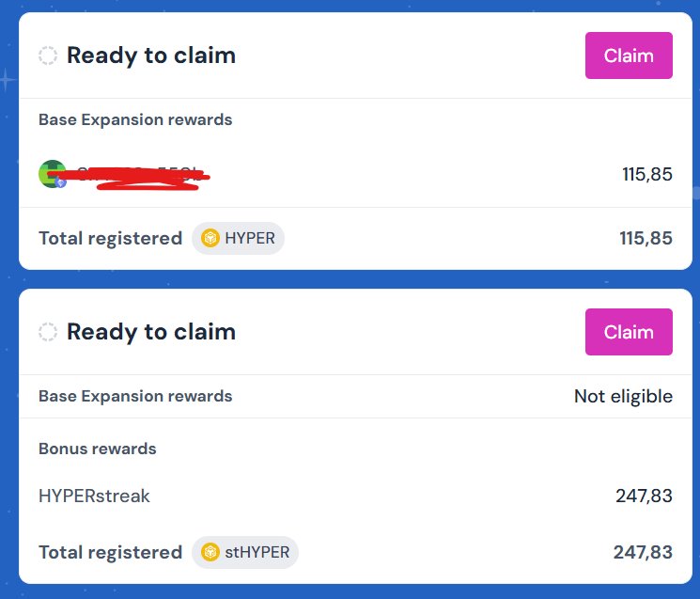Click Claim button in the HYPER rewards card
The height and width of the screenshot is (599, 700).
click(629, 55)
